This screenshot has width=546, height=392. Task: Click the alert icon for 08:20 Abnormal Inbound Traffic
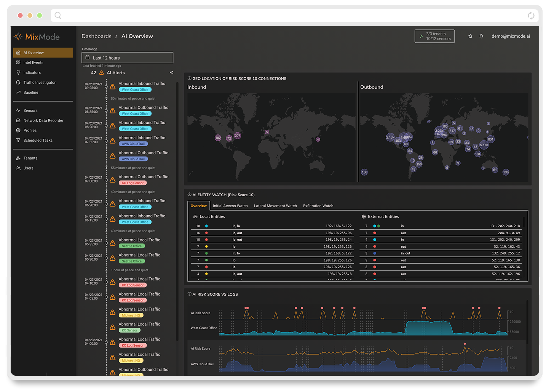click(x=113, y=126)
